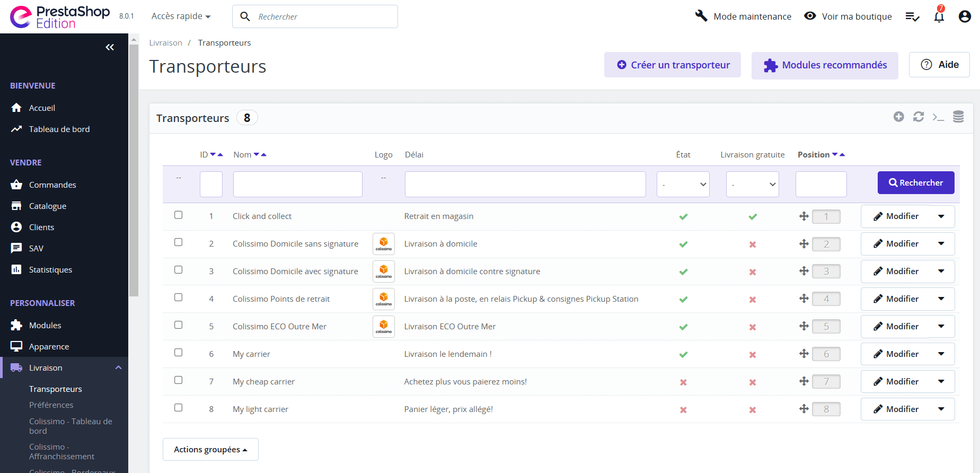
Task: Export to SQL Manager database icon
Action: [958, 117]
